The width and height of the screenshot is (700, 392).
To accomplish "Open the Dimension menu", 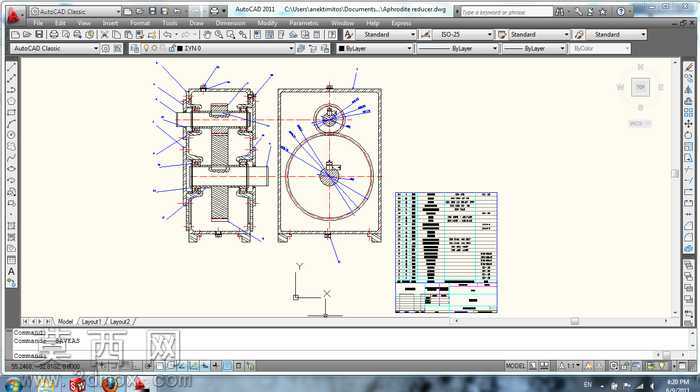I will click(230, 22).
